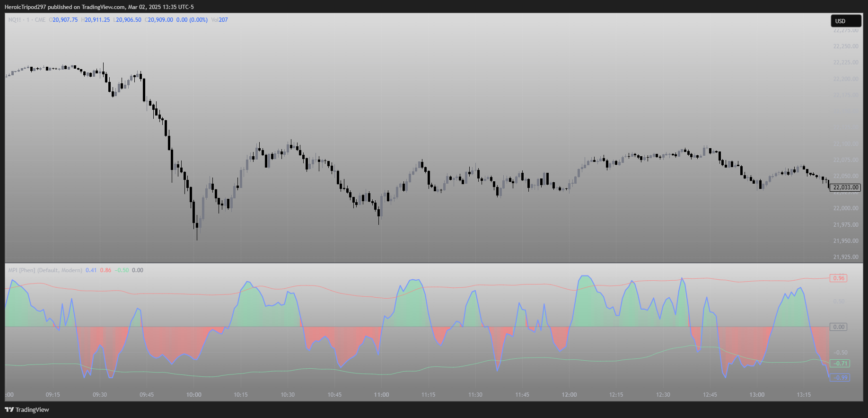Click the 0.00 (0.00%) change value
This screenshot has width=868, height=418.
tap(192, 20)
